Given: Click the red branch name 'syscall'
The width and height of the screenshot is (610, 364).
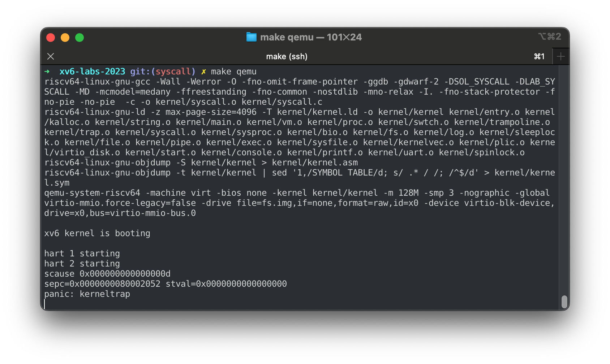Looking at the screenshot, I should (x=174, y=71).
